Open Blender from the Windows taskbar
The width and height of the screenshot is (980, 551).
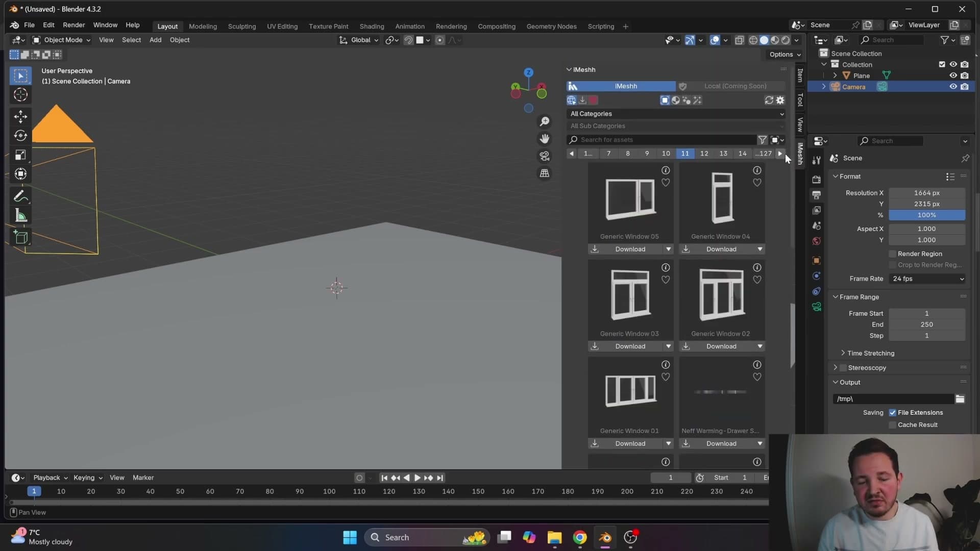click(x=605, y=537)
